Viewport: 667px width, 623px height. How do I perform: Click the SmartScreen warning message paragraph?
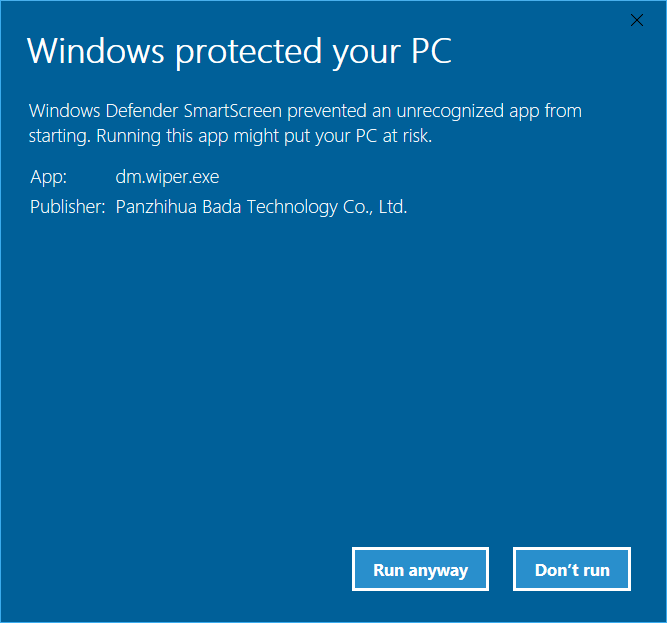(305, 123)
